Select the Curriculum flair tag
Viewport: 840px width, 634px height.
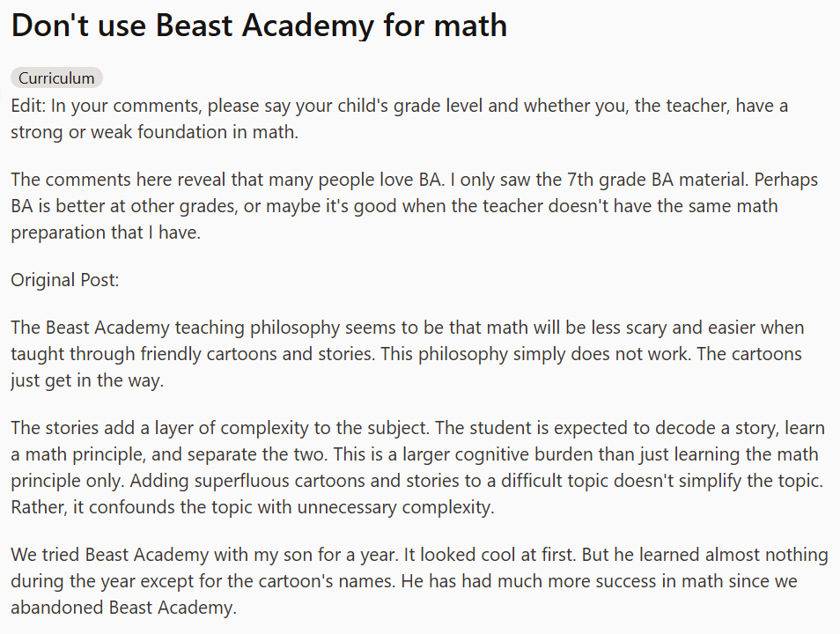coord(56,77)
